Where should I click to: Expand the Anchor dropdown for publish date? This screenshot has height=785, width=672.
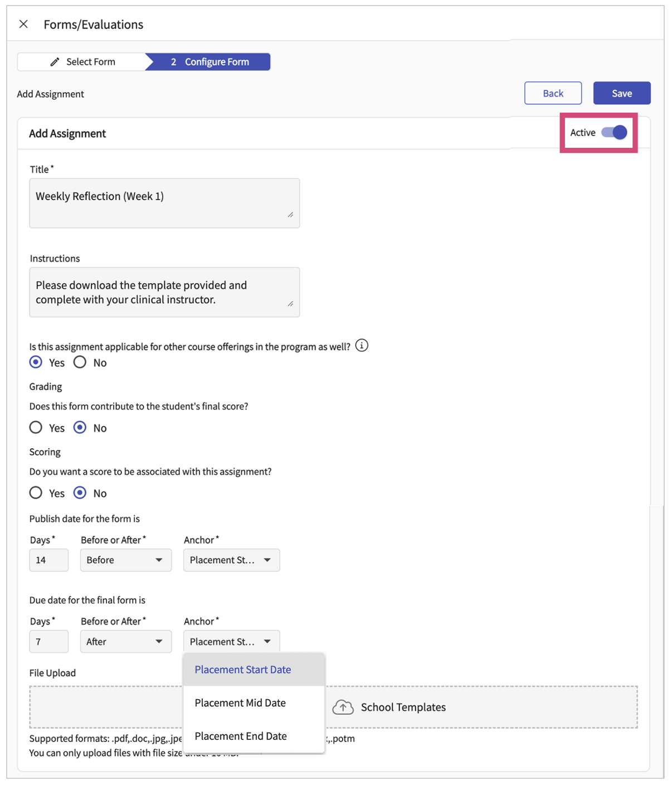pyautogui.click(x=231, y=560)
